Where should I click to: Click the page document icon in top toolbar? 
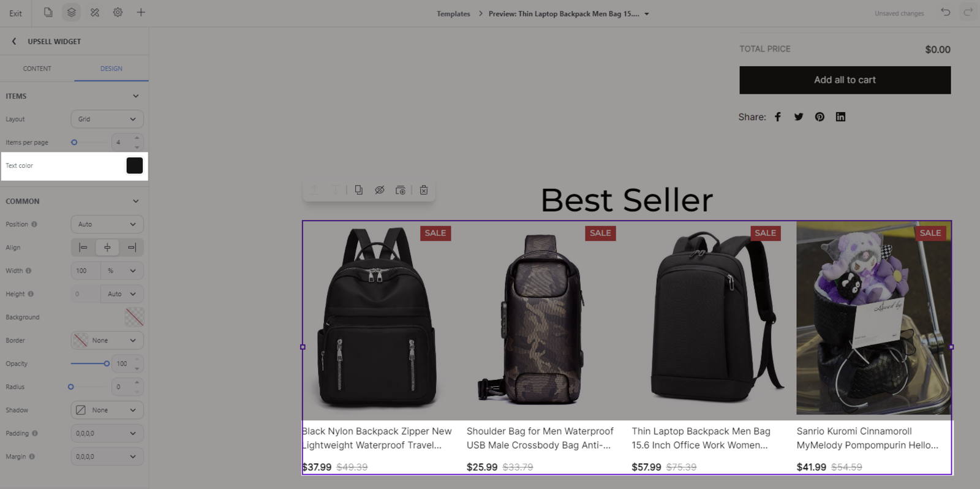(x=48, y=12)
